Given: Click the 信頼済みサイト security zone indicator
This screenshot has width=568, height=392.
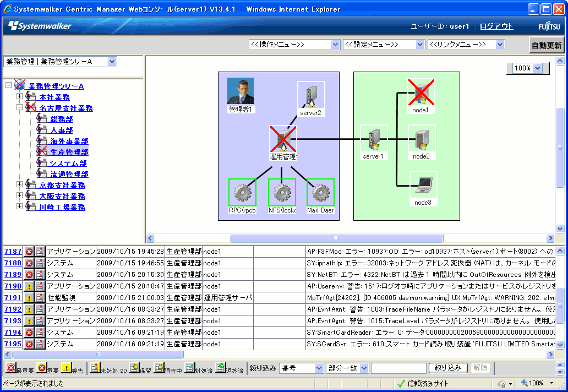Looking at the screenshot, I should [422, 383].
